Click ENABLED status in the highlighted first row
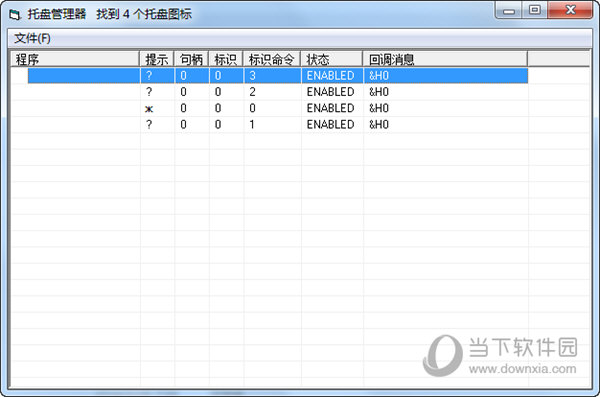The image size is (600, 397). click(x=330, y=75)
